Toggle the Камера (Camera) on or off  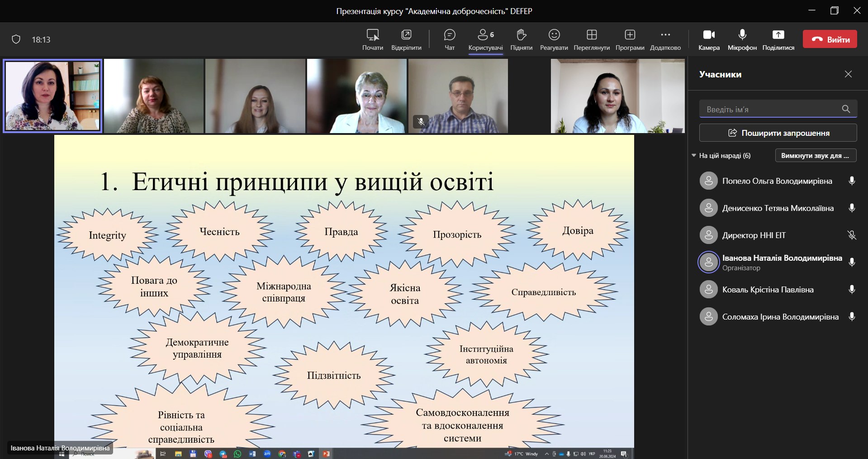click(709, 39)
